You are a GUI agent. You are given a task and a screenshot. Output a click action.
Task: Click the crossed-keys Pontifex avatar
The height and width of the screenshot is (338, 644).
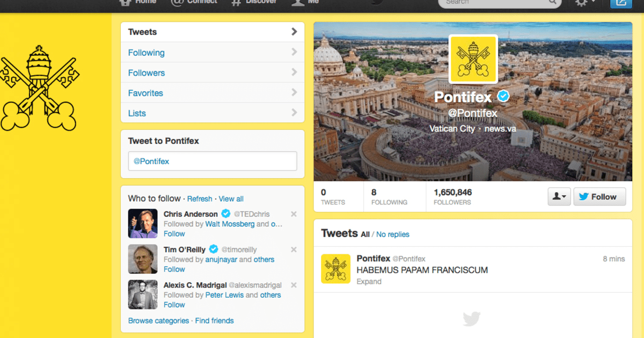click(473, 59)
